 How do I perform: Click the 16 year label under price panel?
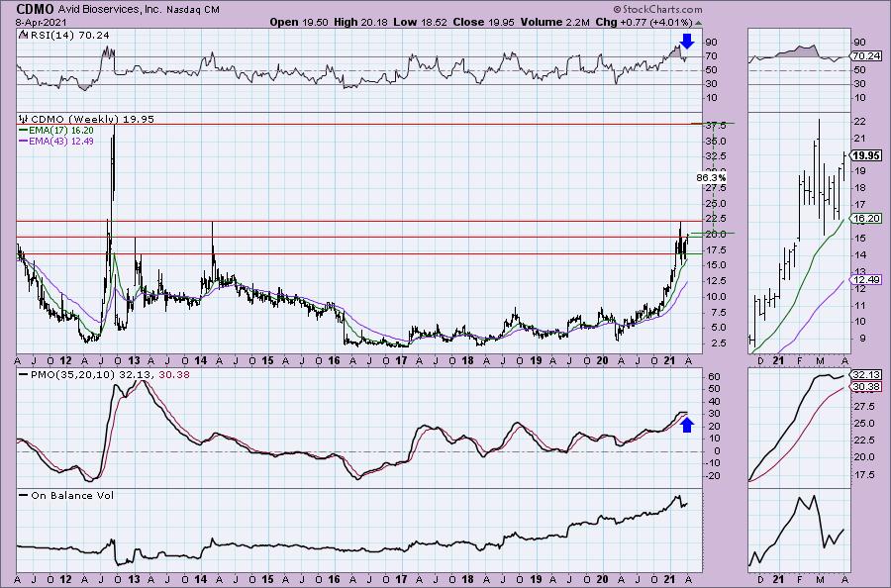pyautogui.click(x=335, y=360)
